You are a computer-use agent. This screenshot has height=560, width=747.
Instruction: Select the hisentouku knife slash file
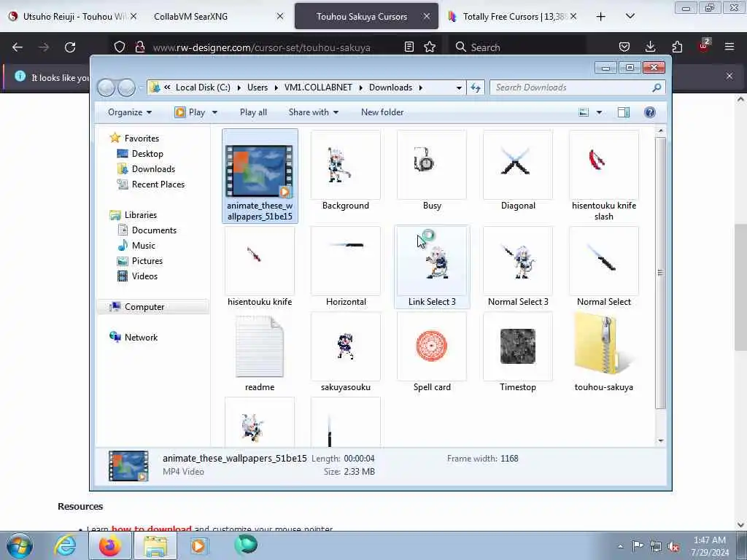(603, 175)
